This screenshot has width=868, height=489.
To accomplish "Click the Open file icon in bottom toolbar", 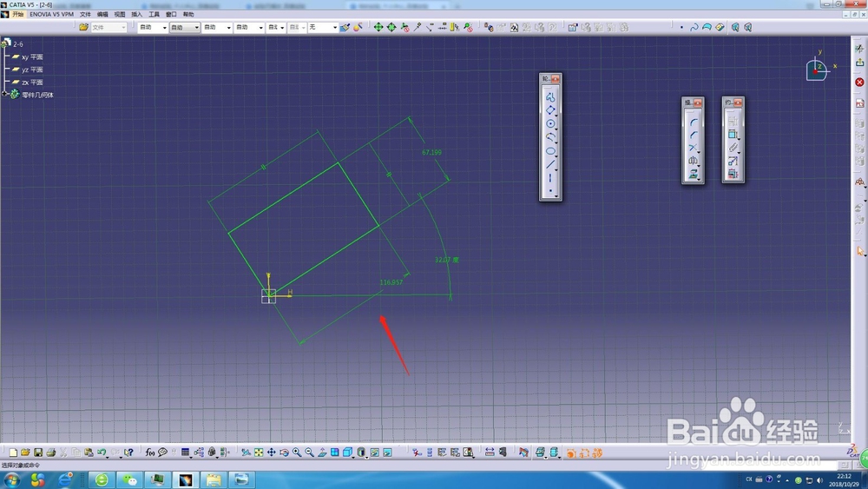I will point(25,453).
